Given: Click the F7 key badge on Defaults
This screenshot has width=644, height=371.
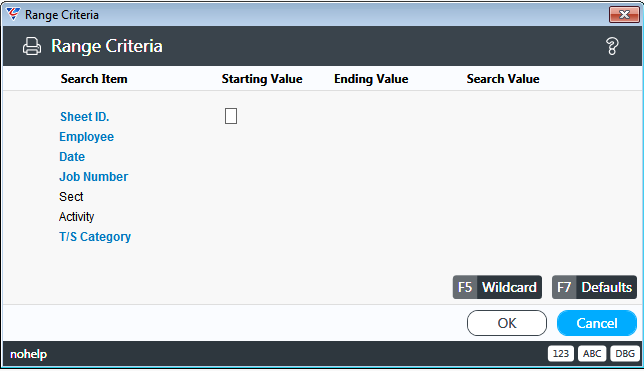Looking at the screenshot, I should 564,287.
